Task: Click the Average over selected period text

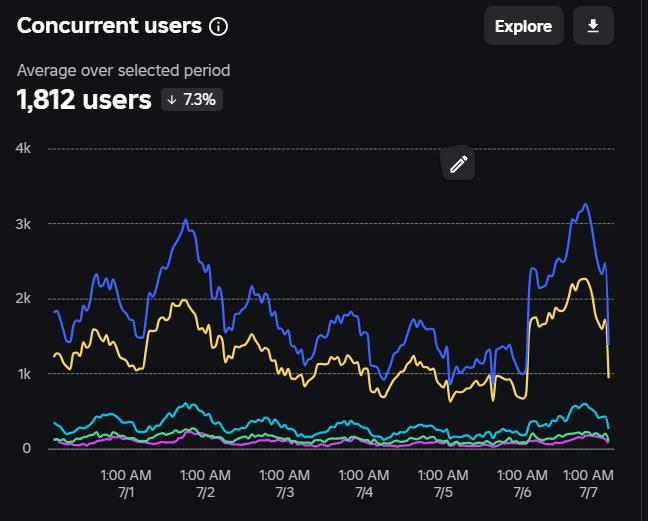Action: coord(123,71)
